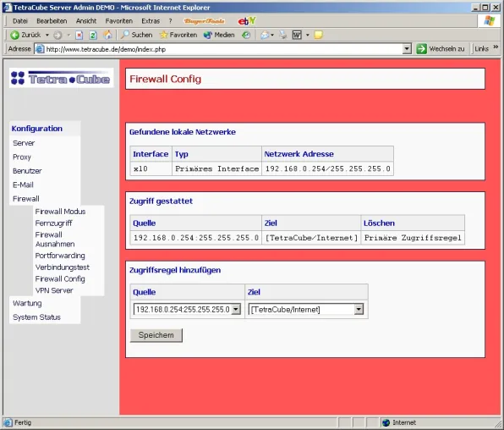Click the green Zurück back arrow icon
Viewport: 504px width, 430px height.
click(14, 35)
